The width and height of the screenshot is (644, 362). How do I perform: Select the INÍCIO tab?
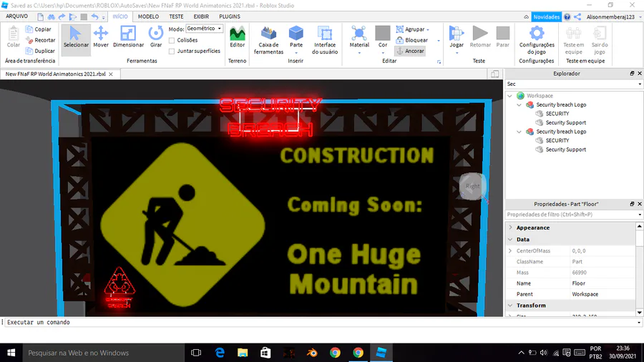(120, 16)
